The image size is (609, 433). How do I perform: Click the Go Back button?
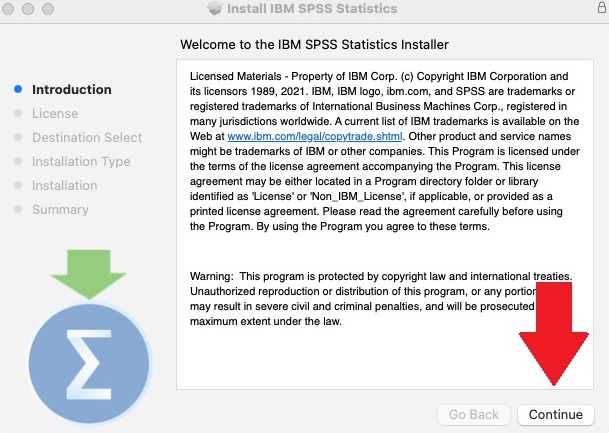coord(473,414)
